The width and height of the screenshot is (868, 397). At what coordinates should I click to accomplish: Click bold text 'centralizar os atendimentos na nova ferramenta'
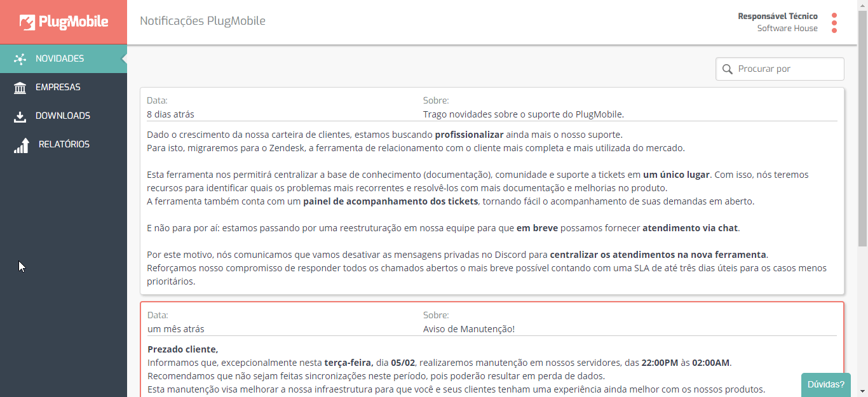659,255
